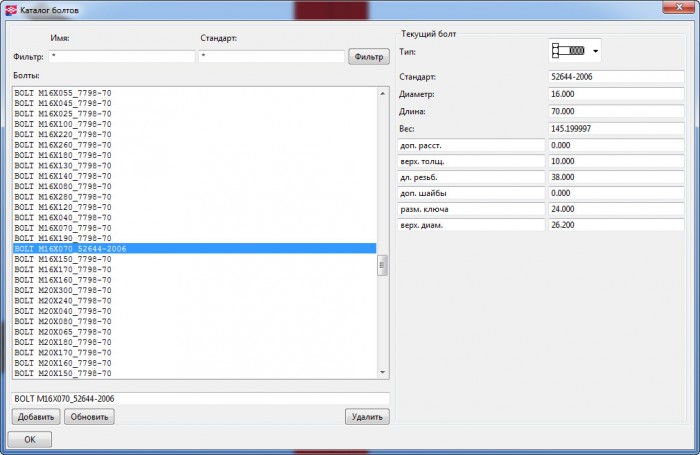Screen dimensions: 700x455
Task: Click the верх. диам. label field
Action: pyautogui.click(x=471, y=225)
